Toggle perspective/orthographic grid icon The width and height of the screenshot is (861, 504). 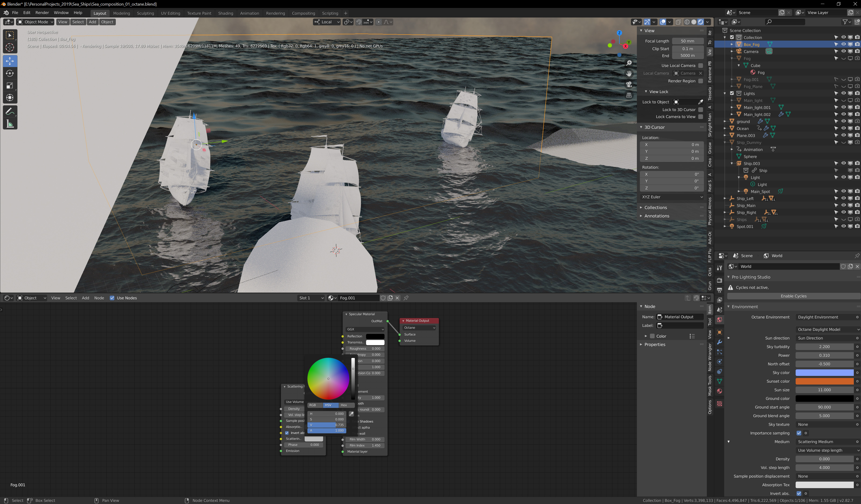click(x=629, y=95)
